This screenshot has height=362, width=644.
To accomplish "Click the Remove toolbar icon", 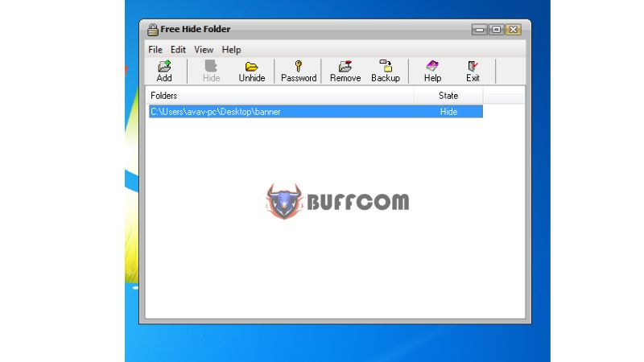I will point(345,66).
